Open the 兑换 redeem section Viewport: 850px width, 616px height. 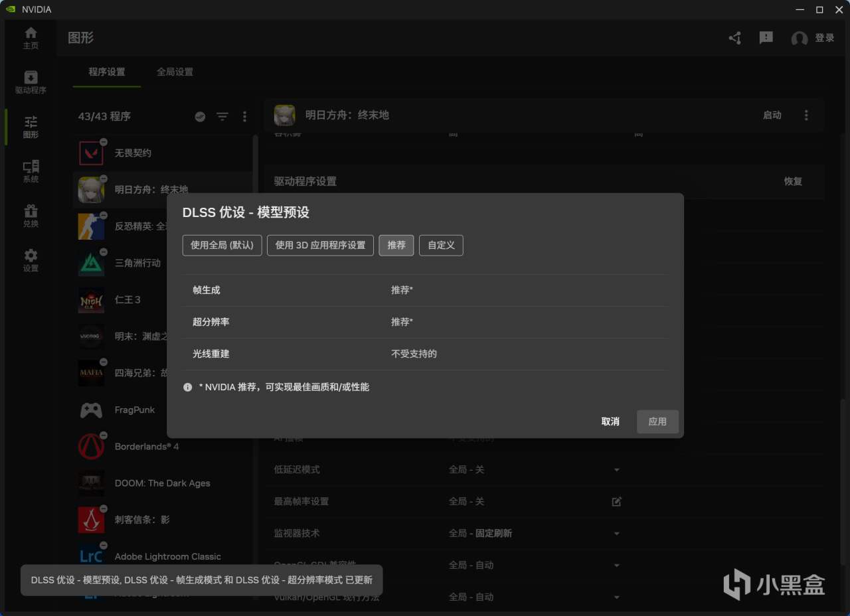pyautogui.click(x=31, y=216)
